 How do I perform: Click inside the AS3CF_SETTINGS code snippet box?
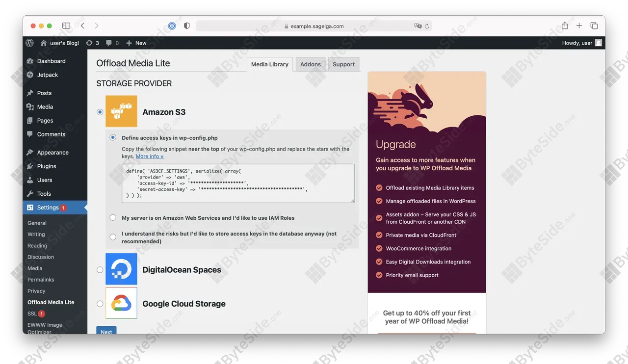tap(238, 183)
